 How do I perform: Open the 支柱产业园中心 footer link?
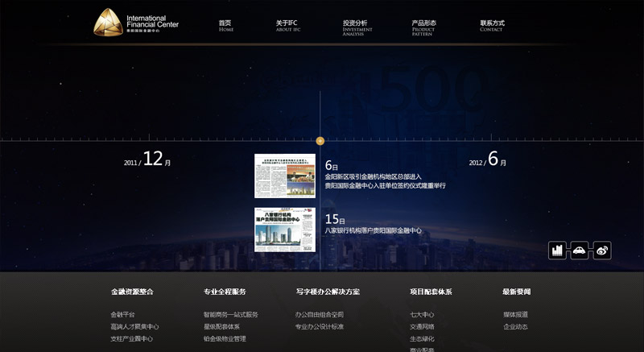(131, 339)
